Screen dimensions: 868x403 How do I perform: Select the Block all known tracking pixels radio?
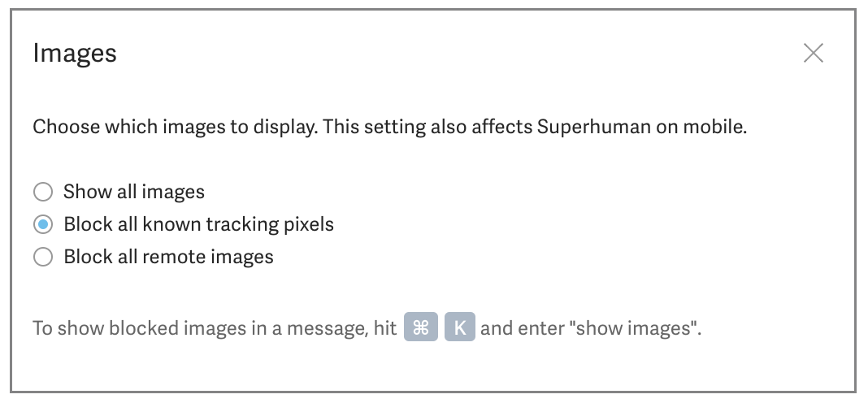pyautogui.click(x=43, y=225)
